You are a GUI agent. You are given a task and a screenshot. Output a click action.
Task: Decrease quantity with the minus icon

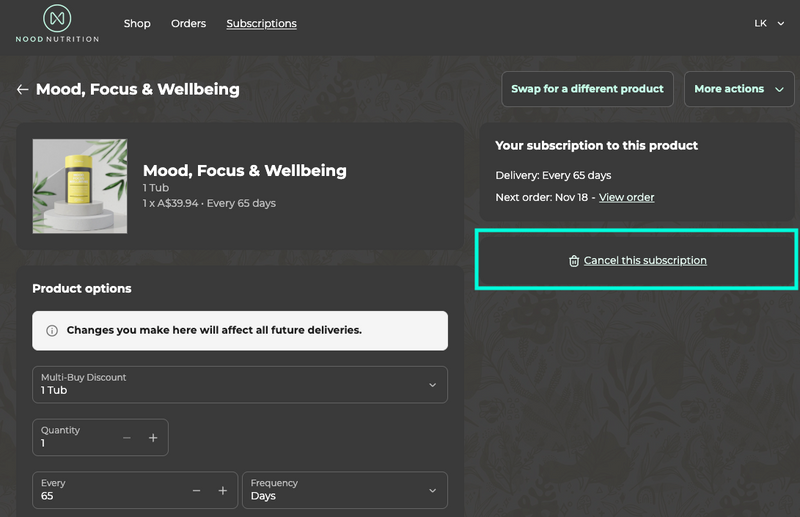(127, 438)
